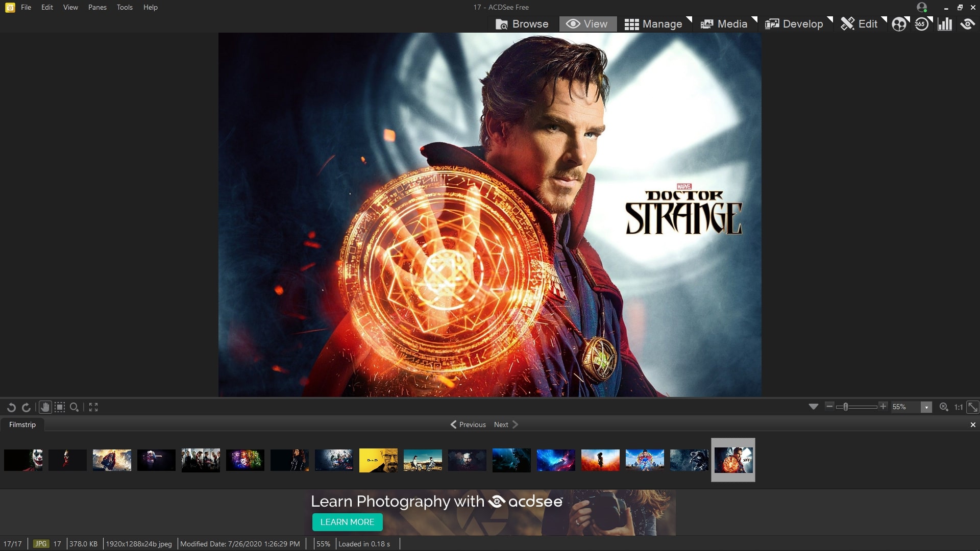Screen dimensions: 980x551
Task: Select the yellow Breaking Bad thumbnail
Action: click(x=378, y=460)
